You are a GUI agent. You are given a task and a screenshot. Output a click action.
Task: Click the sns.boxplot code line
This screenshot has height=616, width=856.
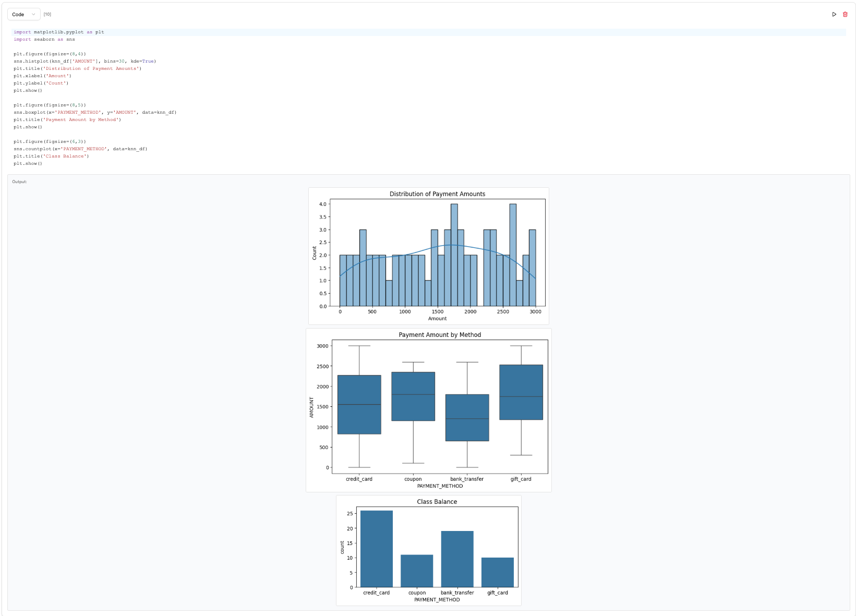click(95, 113)
